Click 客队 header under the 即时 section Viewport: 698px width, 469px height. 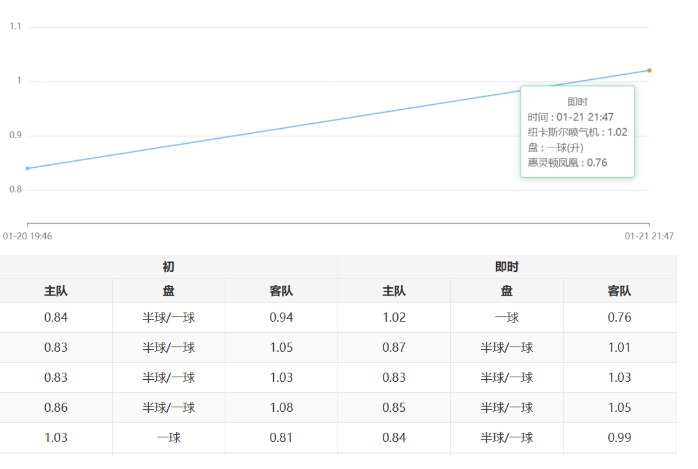click(619, 291)
